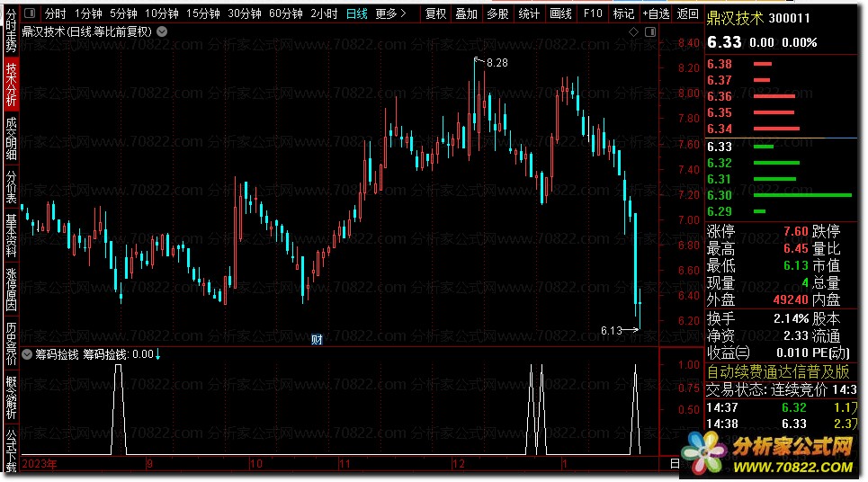Click the 多股 multi-stock button
The height and width of the screenshot is (482, 868).
(497, 13)
